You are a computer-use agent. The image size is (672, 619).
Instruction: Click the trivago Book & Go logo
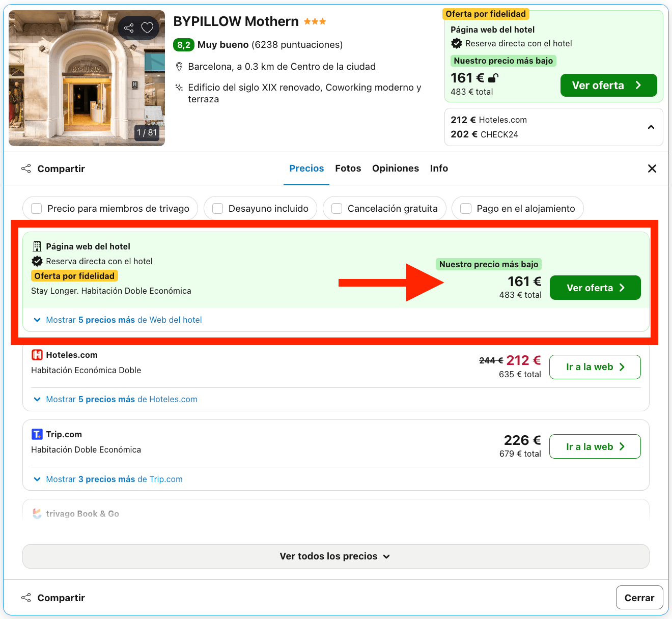[37, 514]
